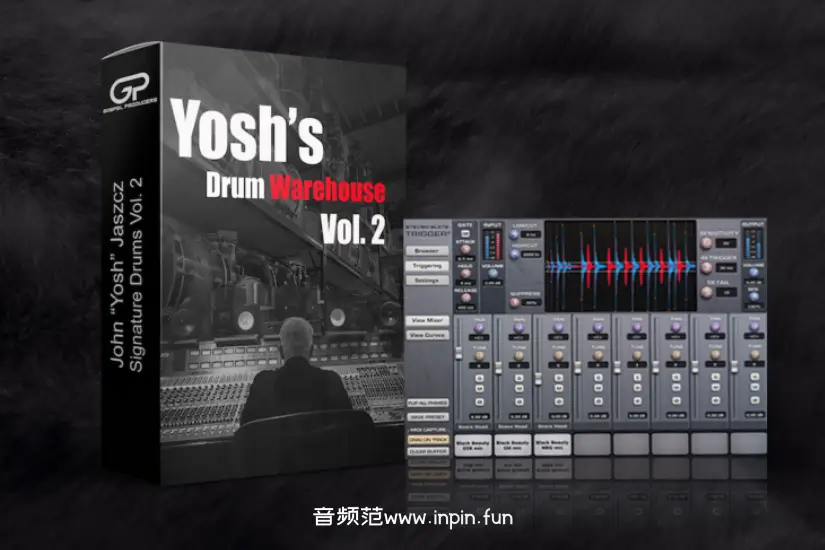Click the first channel Pan value field
Screen dimensions: 825x550
tap(479, 338)
